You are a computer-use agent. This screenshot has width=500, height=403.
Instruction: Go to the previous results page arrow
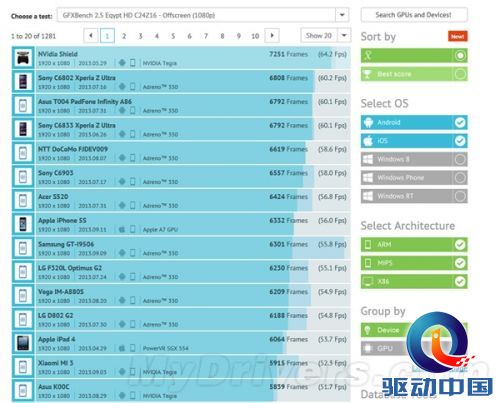pos(91,35)
